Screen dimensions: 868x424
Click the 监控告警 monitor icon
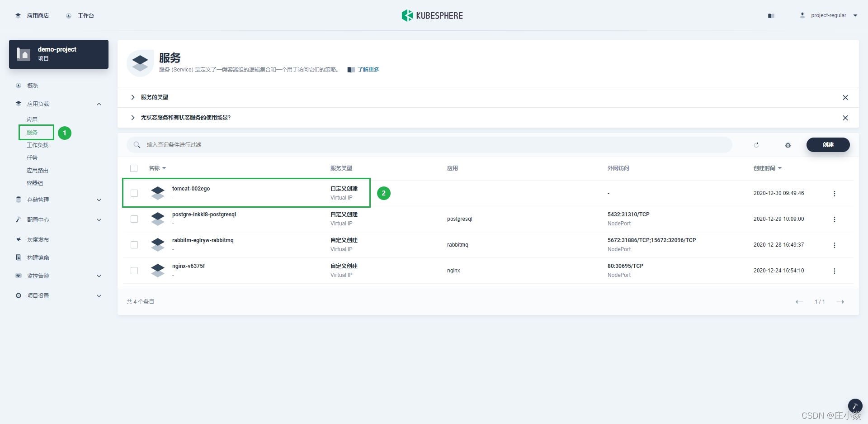[x=19, y=276]
